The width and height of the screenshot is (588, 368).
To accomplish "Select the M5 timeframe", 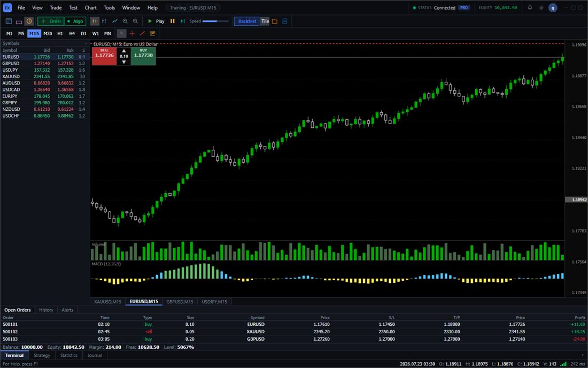I will [x=21, y=33].
